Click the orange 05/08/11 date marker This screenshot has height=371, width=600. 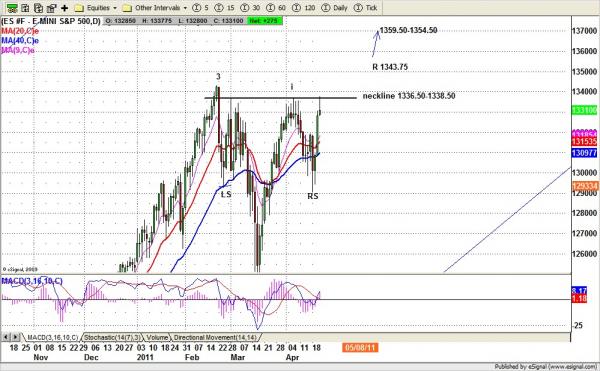pyautogui.click(x=360, y=348)
